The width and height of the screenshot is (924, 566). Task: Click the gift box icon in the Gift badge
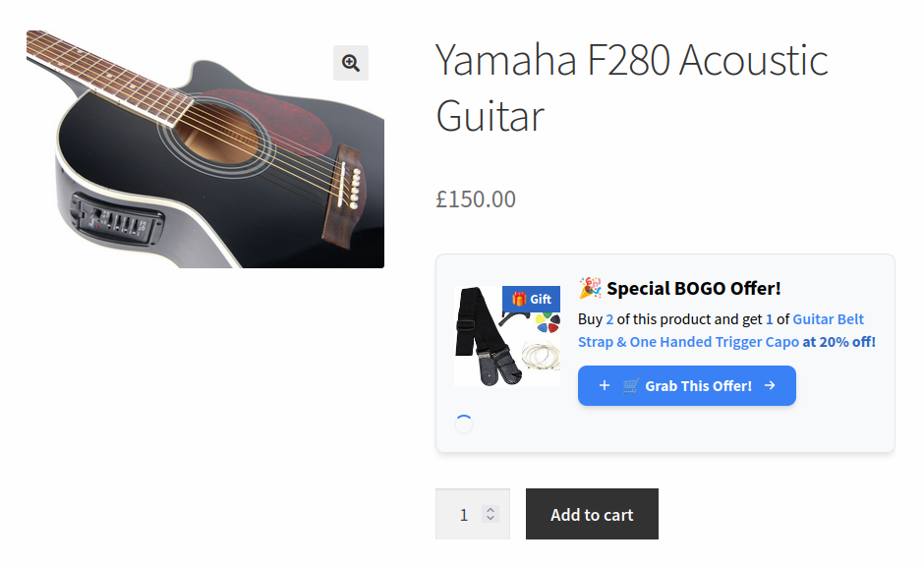click(519, 299)
